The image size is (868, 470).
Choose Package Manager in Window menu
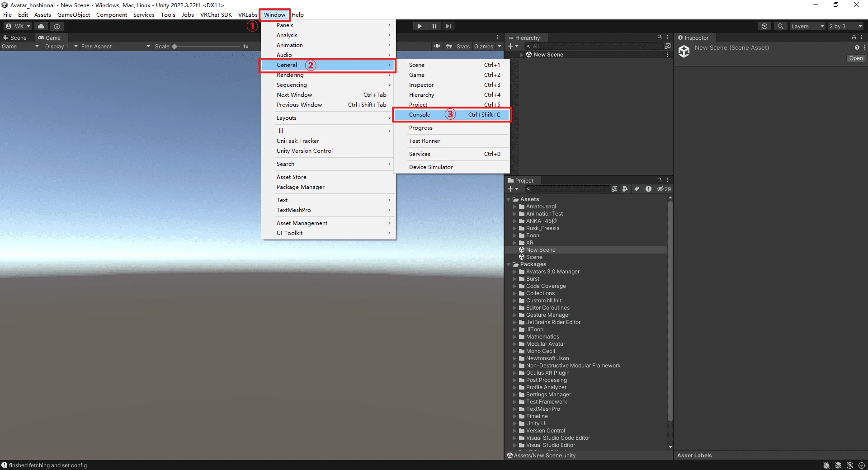301,187
